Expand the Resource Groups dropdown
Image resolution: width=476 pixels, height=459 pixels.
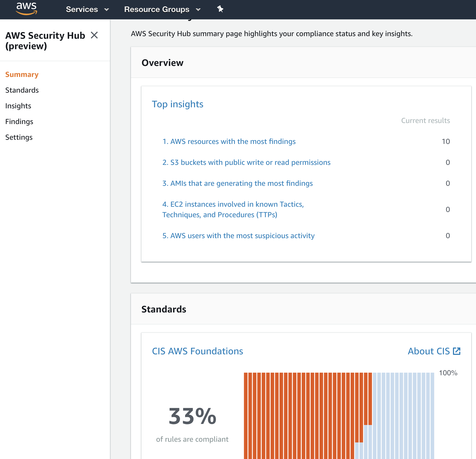(x=162, y=9)
